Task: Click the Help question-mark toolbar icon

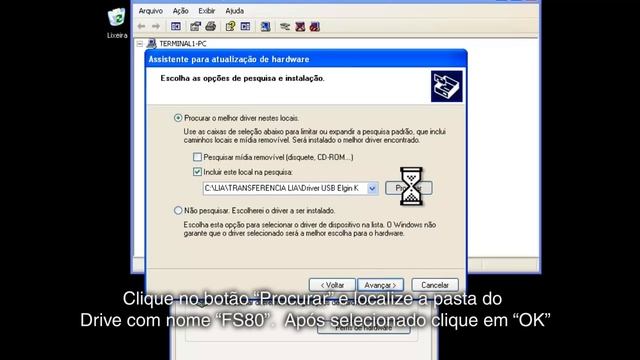Action: pyautogui.click(x=230, y=27)
